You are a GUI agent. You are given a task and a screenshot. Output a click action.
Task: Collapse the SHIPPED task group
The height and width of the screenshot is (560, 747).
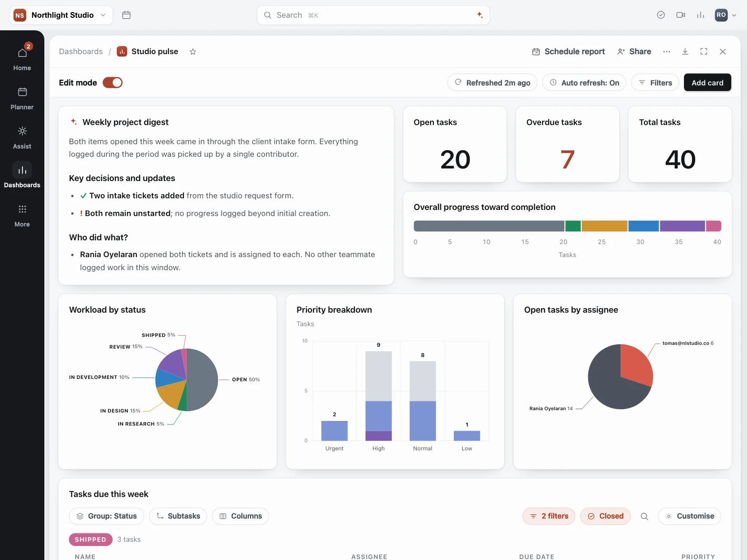(91, 539)
